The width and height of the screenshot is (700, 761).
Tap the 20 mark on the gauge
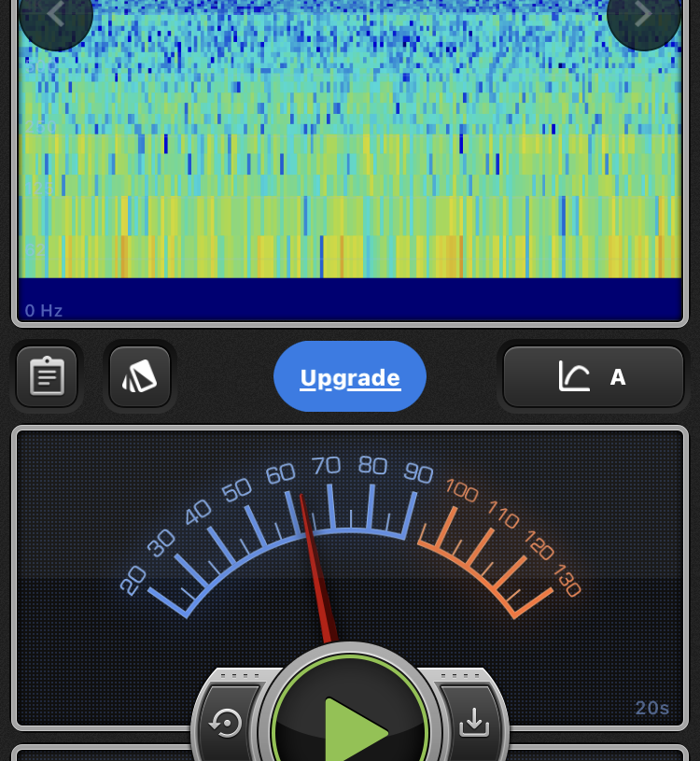point(134,581)
